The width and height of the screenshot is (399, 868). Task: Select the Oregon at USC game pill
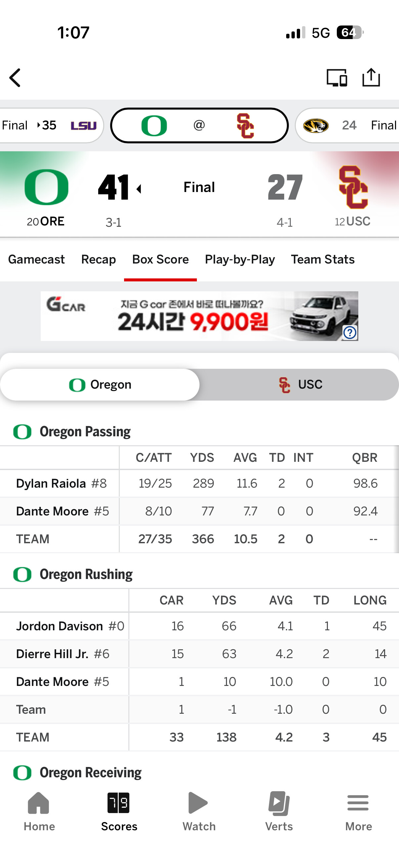pos(199,125)
